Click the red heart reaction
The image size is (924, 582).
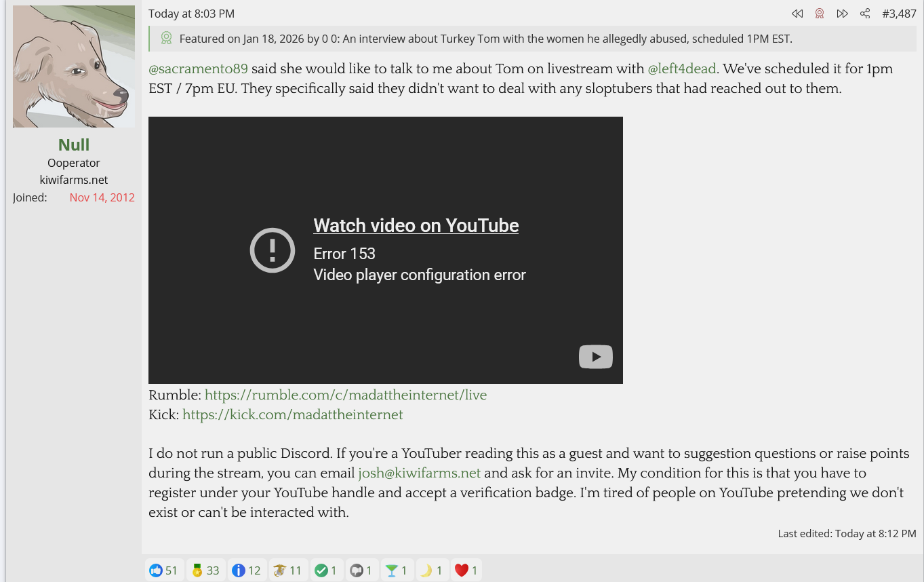(467, 570)
